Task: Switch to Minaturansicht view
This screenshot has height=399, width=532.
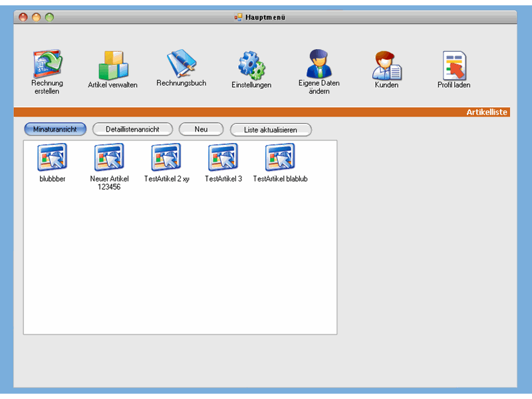Action: [55, 129]
